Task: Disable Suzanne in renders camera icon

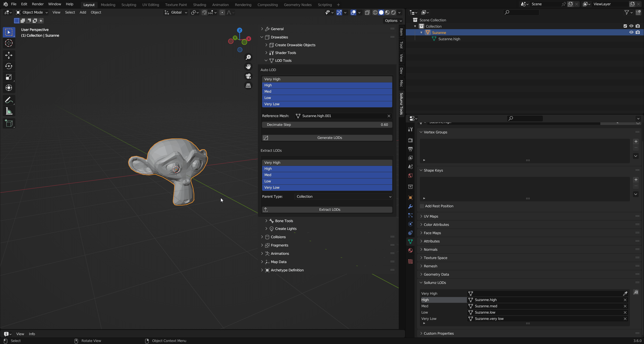Action: pyautogui.click(x=638, y=32)
